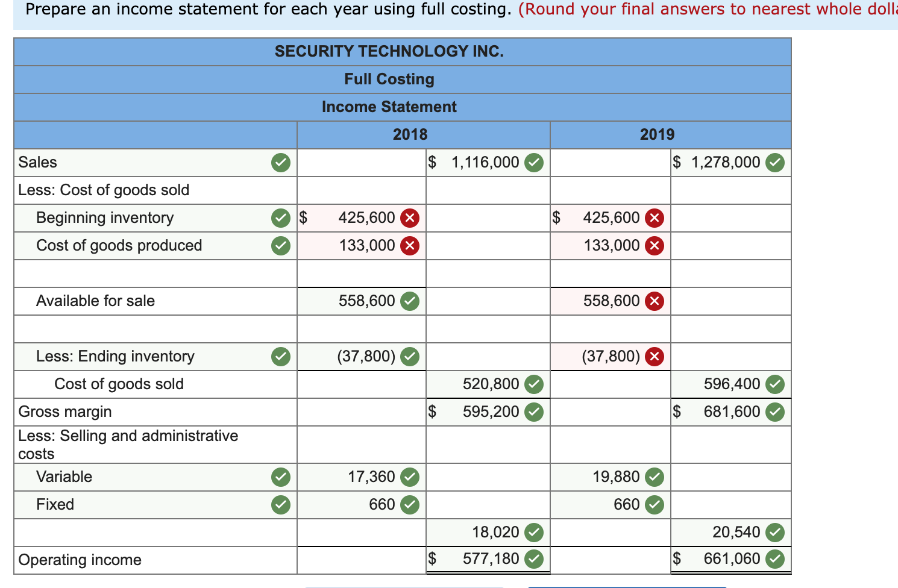Viewport: 898px width, 588px height.
Task: Click the red X on 2019 beginning inventory
Action: click(655, 217)
